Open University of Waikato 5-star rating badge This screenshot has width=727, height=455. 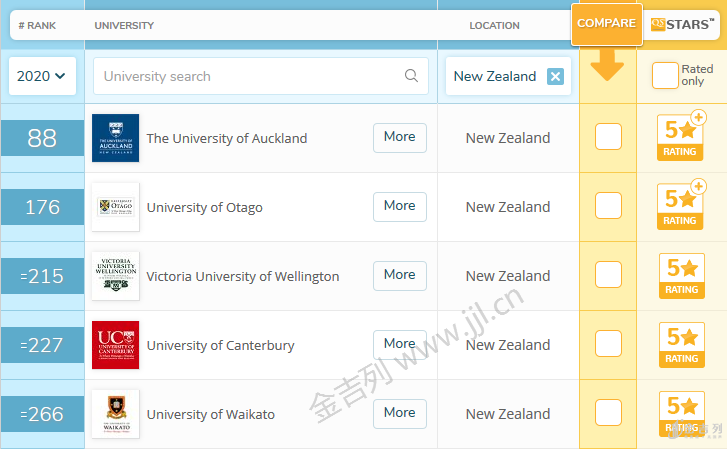[x=682, y=414]
